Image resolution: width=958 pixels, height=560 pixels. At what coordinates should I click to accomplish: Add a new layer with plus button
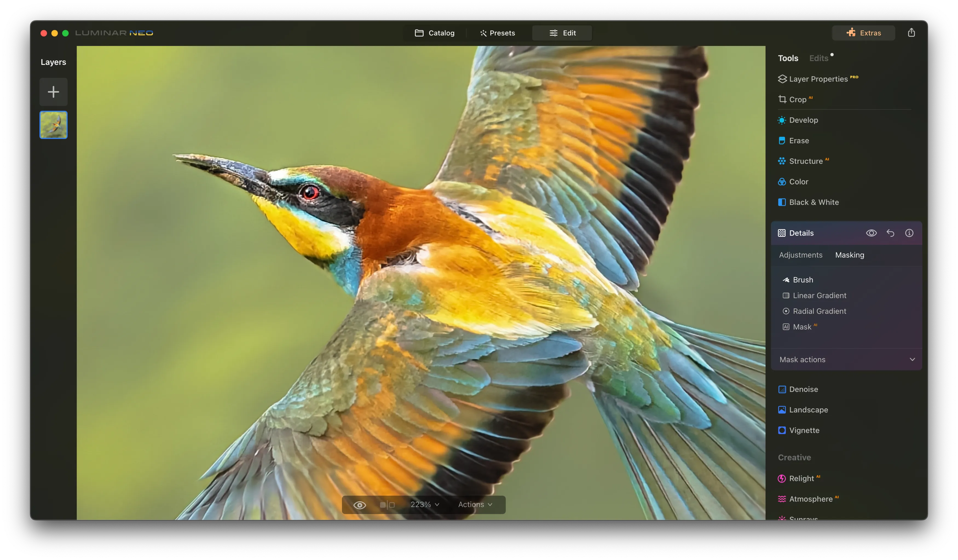coord(53,92)
